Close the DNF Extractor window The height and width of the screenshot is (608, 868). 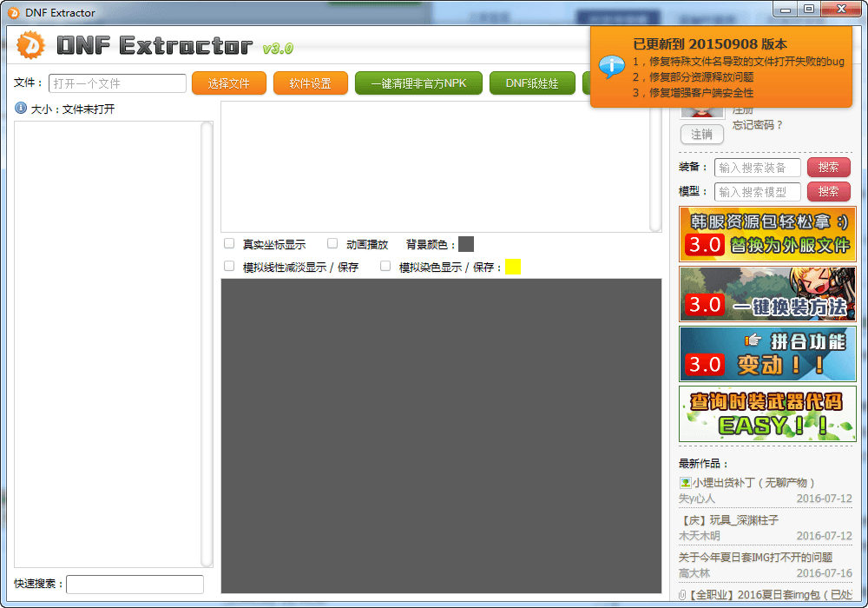[x=841, y=10]
